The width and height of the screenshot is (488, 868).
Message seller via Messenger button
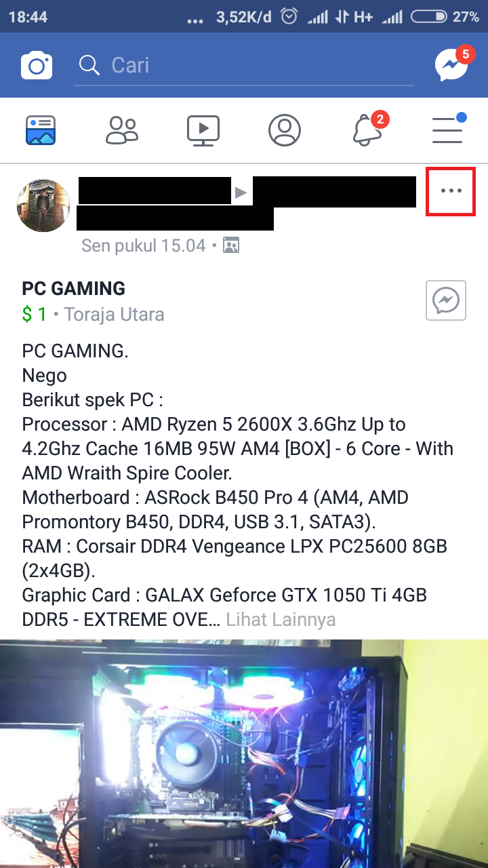[x=446, y=300]
